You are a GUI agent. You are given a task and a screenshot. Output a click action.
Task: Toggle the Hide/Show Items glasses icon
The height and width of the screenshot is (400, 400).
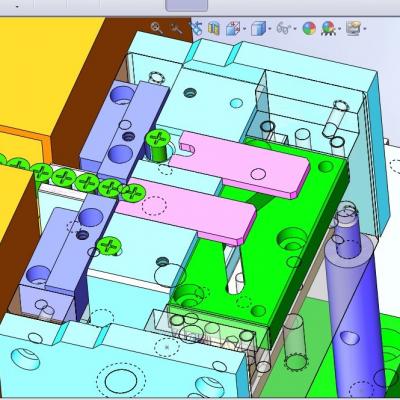(x=283, y=28)
